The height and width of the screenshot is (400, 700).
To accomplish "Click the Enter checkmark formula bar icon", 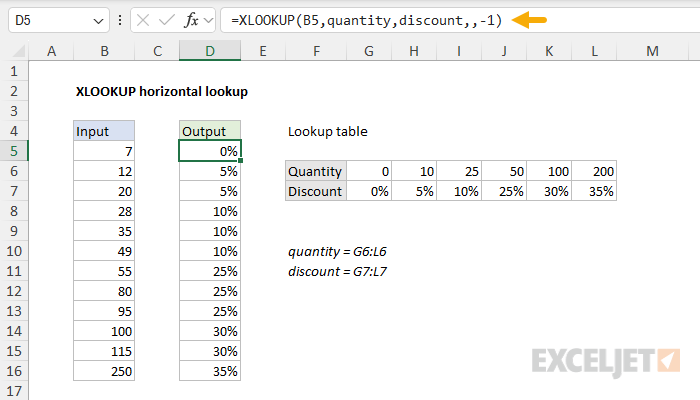I will coord(167,20).
